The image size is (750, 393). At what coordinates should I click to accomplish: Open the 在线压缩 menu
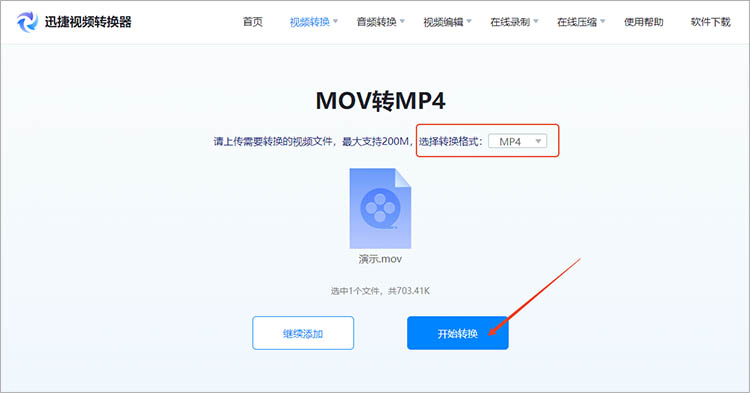[x=577, y=22]
